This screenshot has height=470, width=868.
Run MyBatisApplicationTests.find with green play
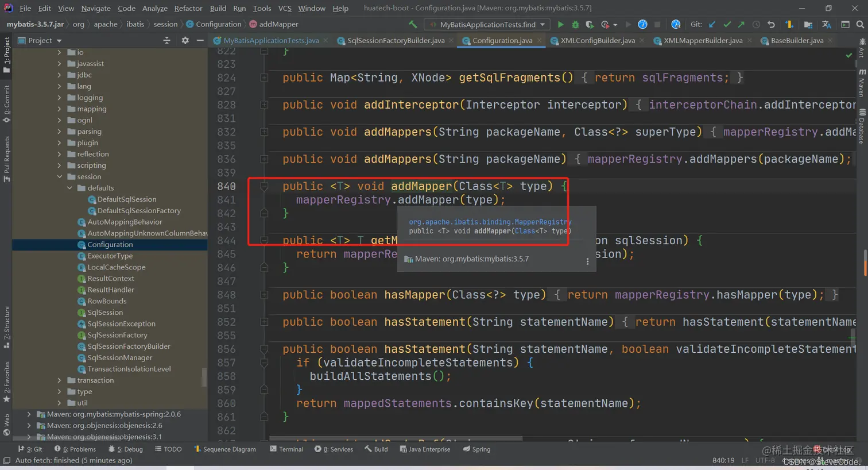tap(560, 24)
